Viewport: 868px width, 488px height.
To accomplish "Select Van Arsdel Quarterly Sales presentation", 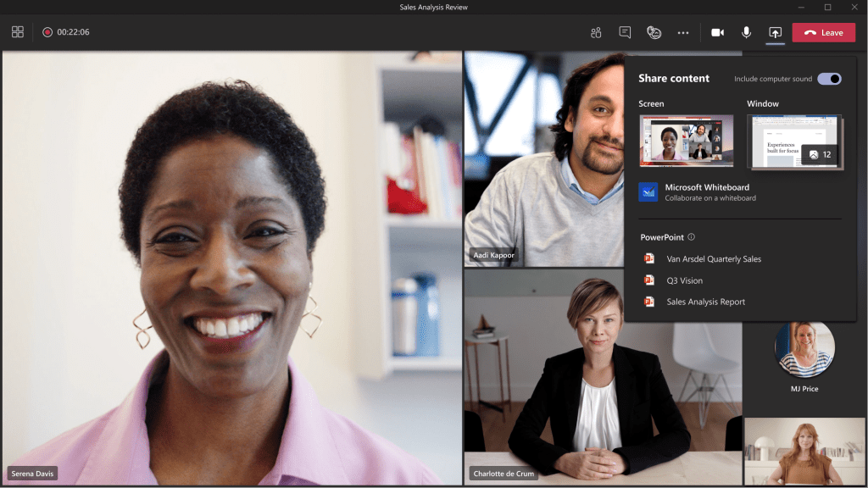I will pyautogui.click(x=713, y=258).
